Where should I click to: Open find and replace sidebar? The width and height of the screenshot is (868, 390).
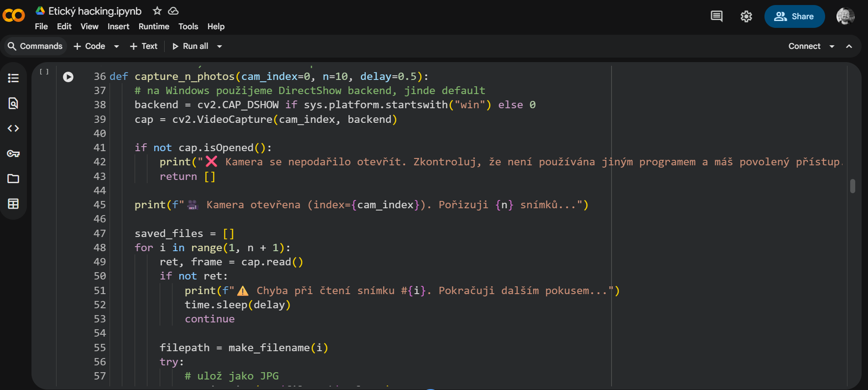[13, 103]
